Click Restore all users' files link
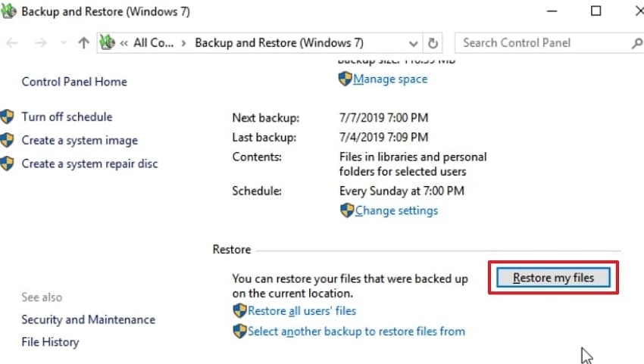 302,310
